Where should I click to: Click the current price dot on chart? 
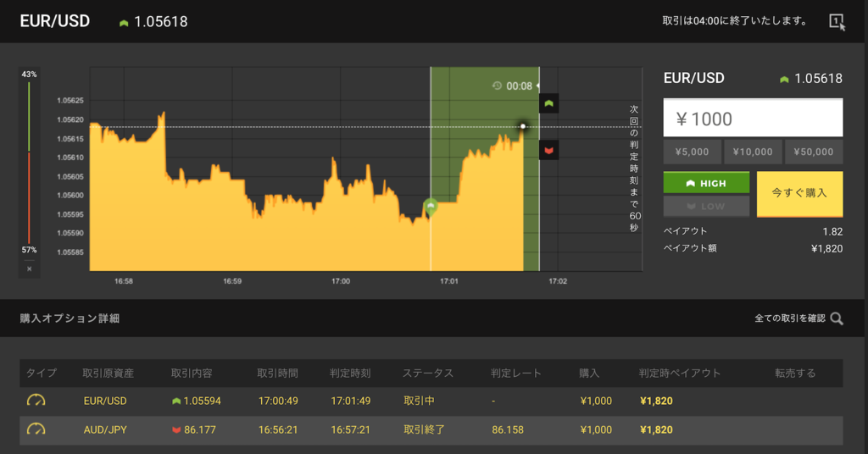pyautogui.click(x=522, y=127)
